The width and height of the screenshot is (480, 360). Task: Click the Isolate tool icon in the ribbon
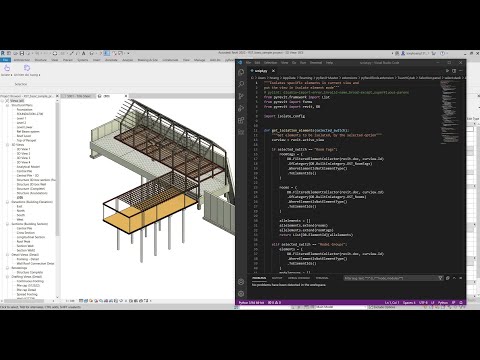coord(7,68)
